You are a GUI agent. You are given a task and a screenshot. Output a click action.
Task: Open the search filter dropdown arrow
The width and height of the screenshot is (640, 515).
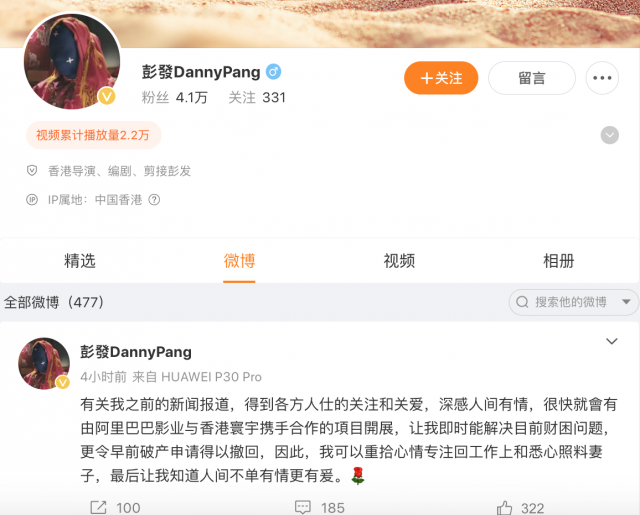pos(626,302)
